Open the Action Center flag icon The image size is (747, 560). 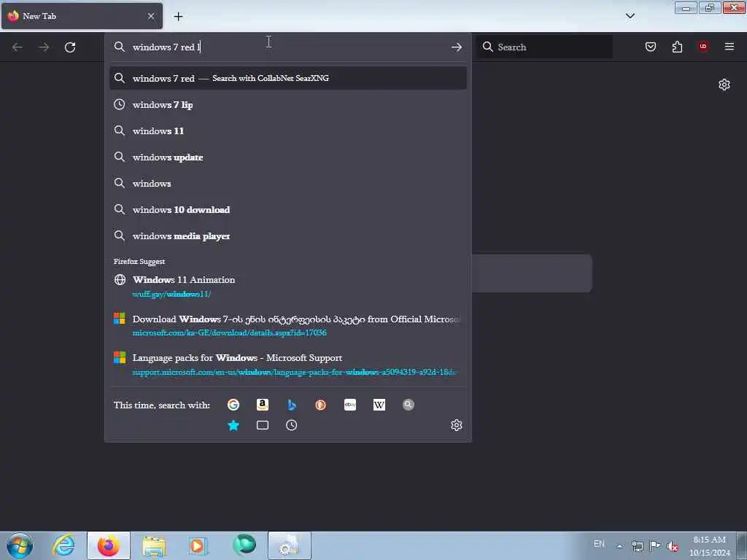click(x=655, y=545)
